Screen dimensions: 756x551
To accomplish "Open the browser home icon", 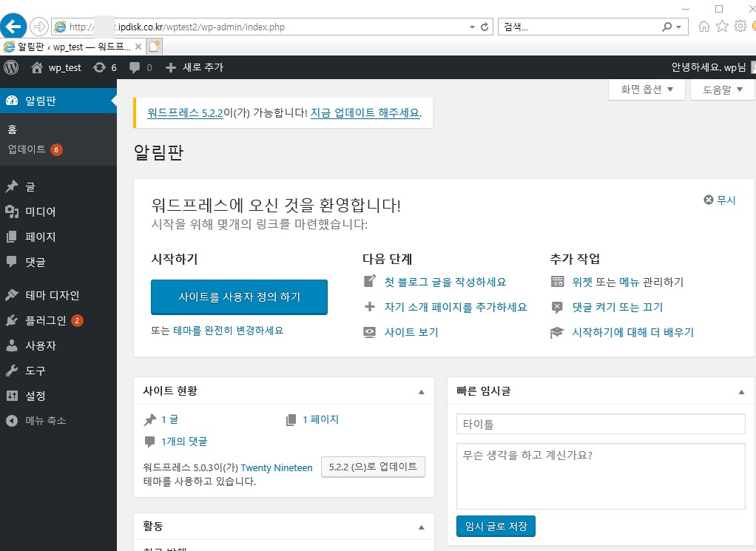I will pyautogui.click(x=704, y=27).
